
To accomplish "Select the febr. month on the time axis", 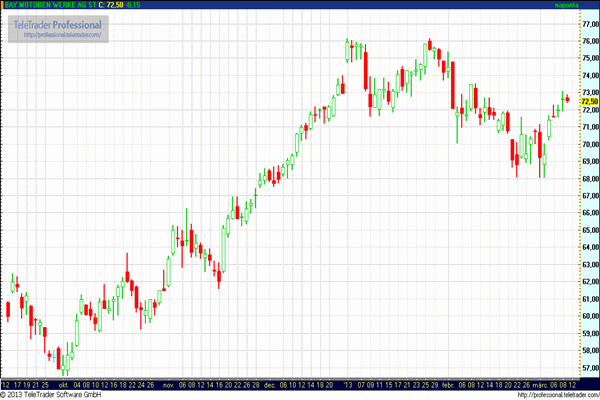I will coord(446,384).
